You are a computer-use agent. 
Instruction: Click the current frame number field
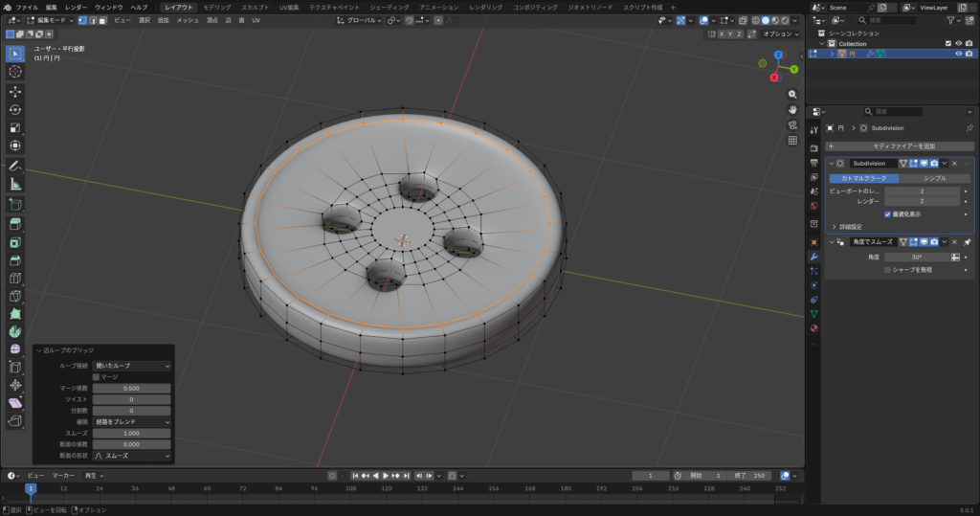point(651,476)
